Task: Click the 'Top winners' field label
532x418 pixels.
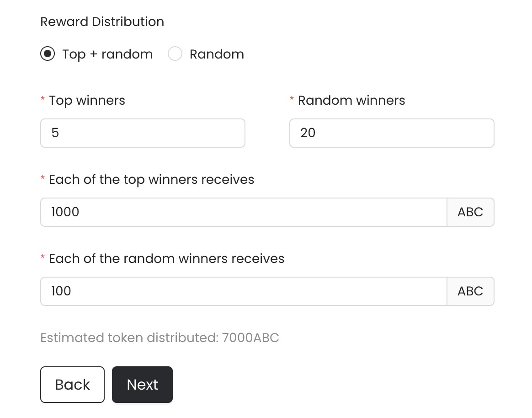Action: click(87, 101)
